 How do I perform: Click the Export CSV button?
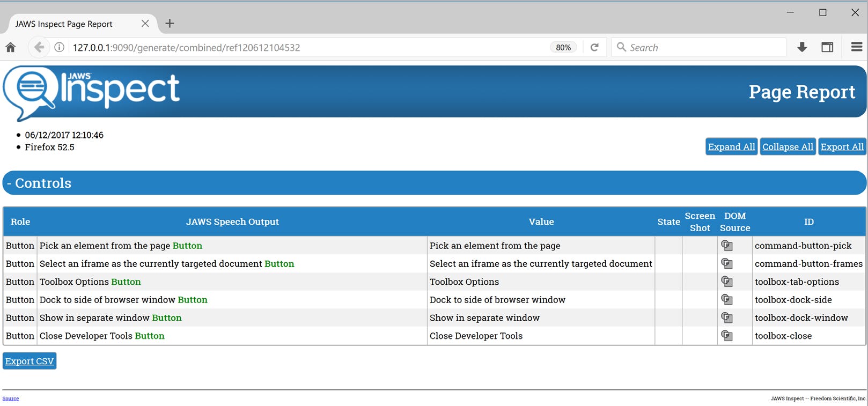click(30, 361)
